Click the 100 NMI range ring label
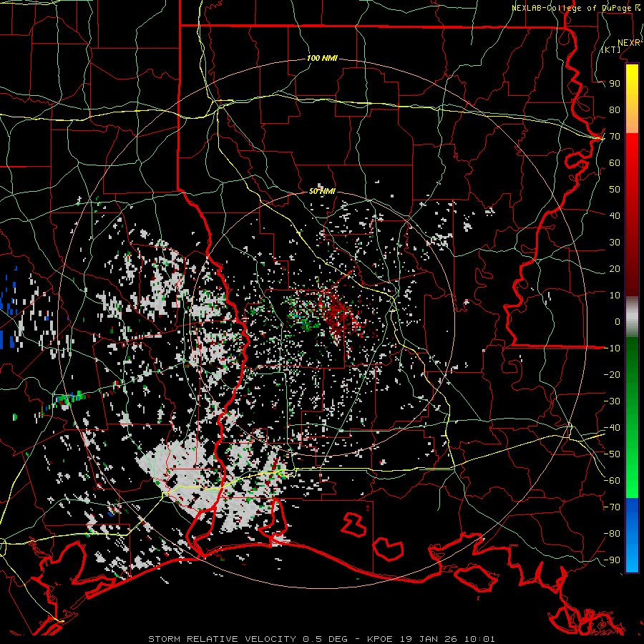 click(322, 59)
